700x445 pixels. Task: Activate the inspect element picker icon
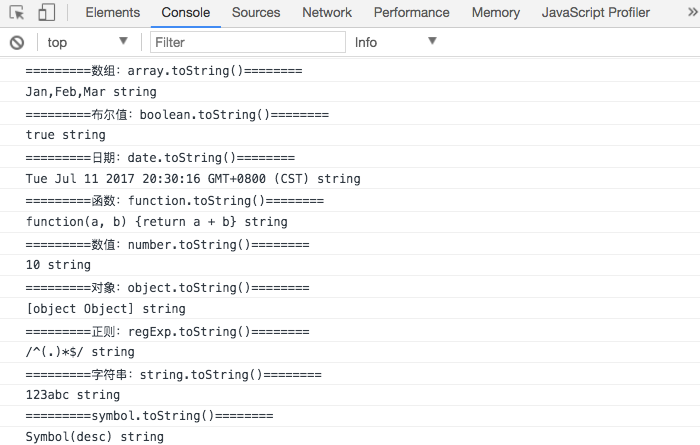coord(17,12)
